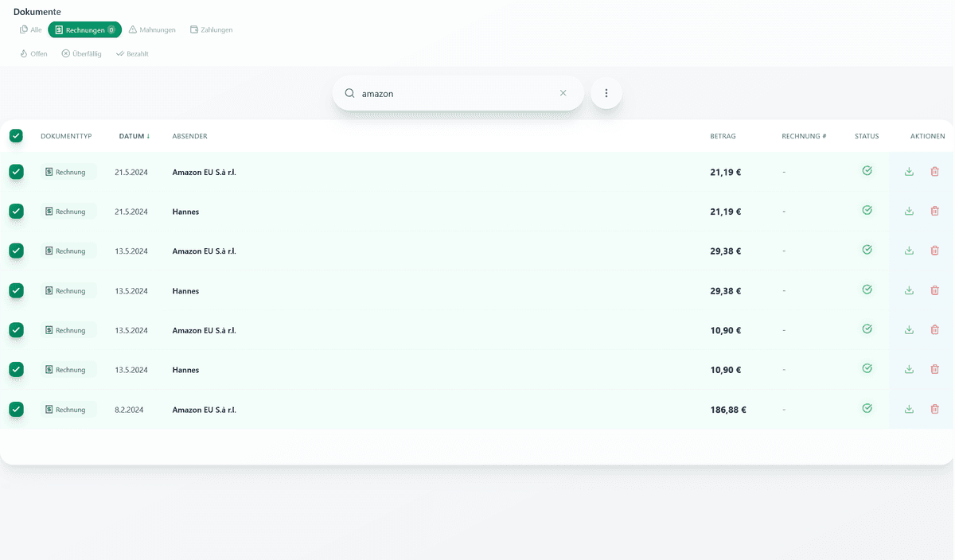Click the magnifier search icon
Viewport: 955px width, 560px height.
point(349,93)
